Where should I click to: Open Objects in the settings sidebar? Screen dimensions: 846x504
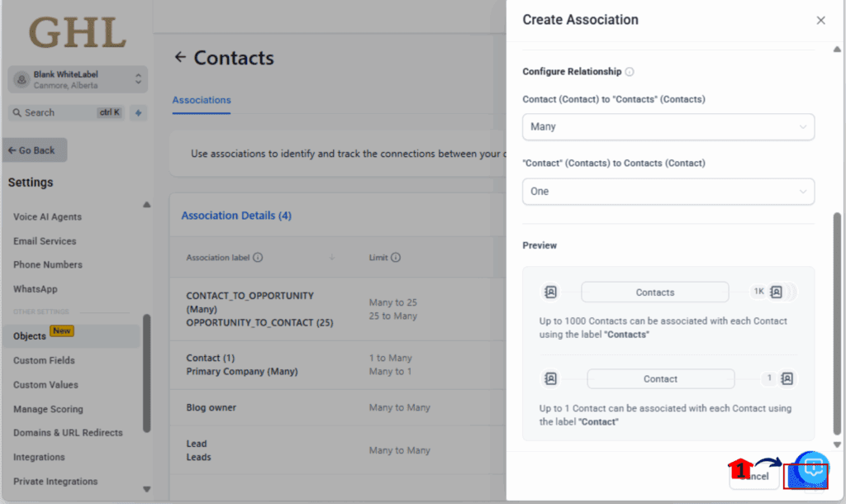tap(30, 336)
